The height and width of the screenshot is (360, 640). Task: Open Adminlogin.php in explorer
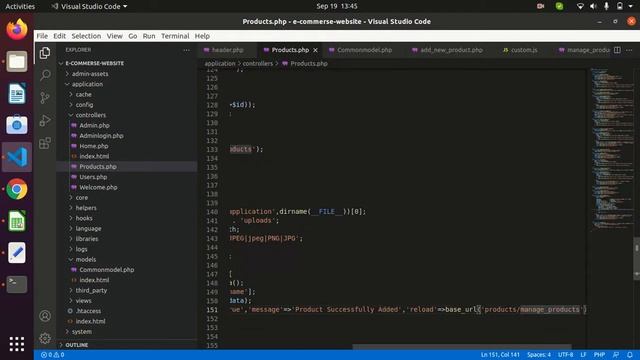(101, 136)
